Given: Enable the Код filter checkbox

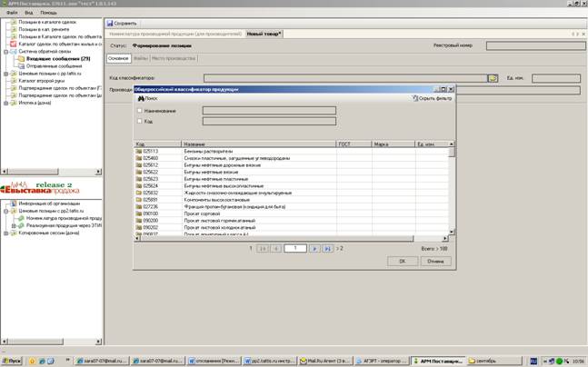Looking at the screenshot, I should click(x=139, y=121).
